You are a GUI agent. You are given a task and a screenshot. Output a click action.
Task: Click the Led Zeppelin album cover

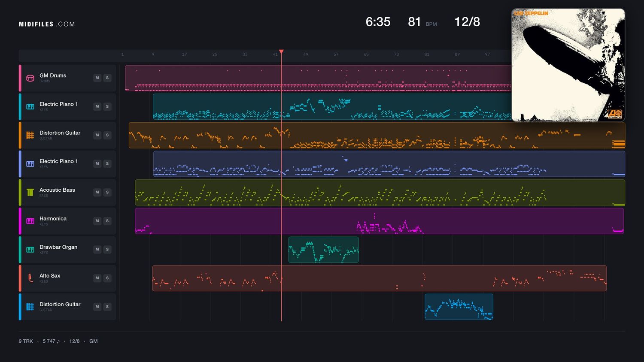coord(568,65)
